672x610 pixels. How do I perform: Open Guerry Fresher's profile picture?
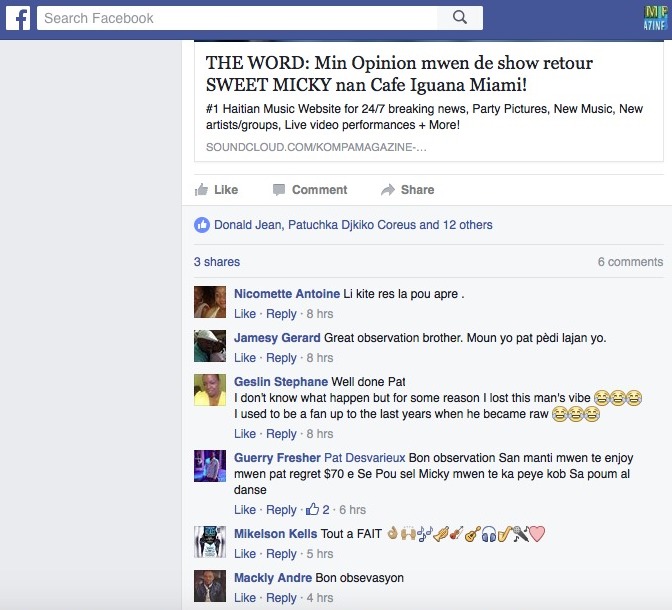(x=210, y=466)
